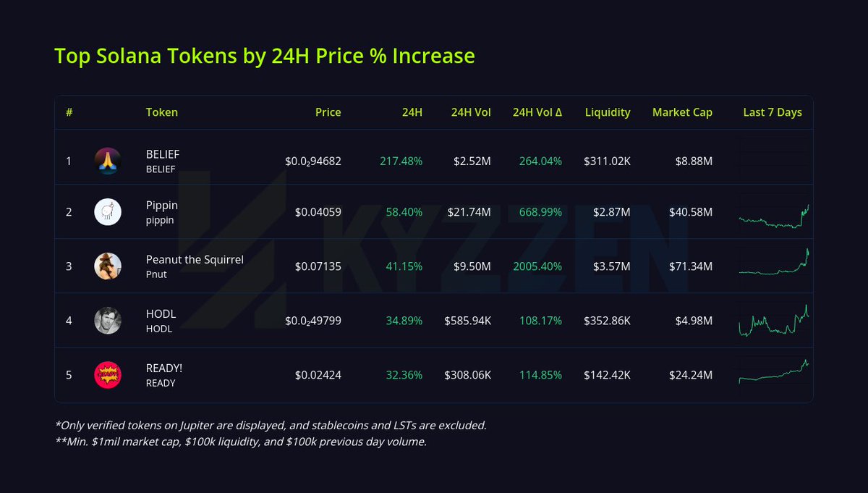Screen dimensions: 868x493
Task: Sort by the Market Cap column header
Action: [x=682, y=112]
